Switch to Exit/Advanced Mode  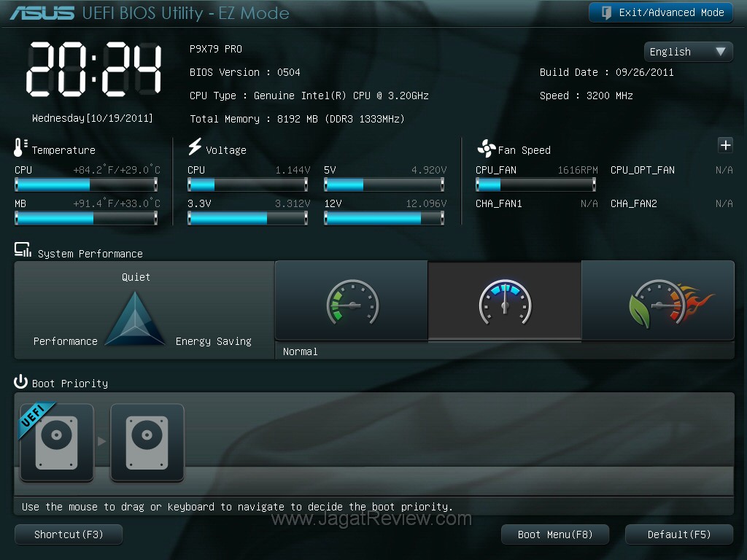[x=659, y=12]
